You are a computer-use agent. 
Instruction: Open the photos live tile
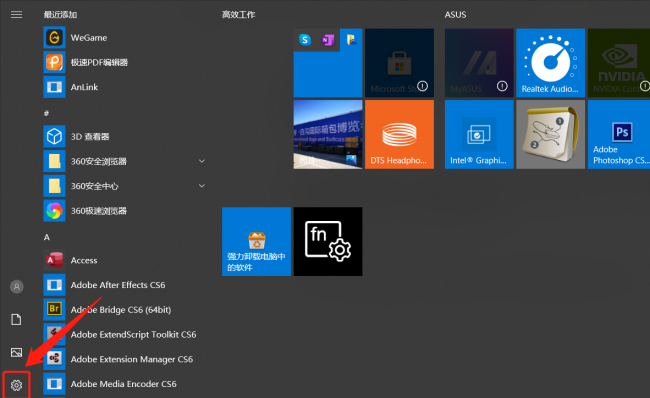pos(328,134)
